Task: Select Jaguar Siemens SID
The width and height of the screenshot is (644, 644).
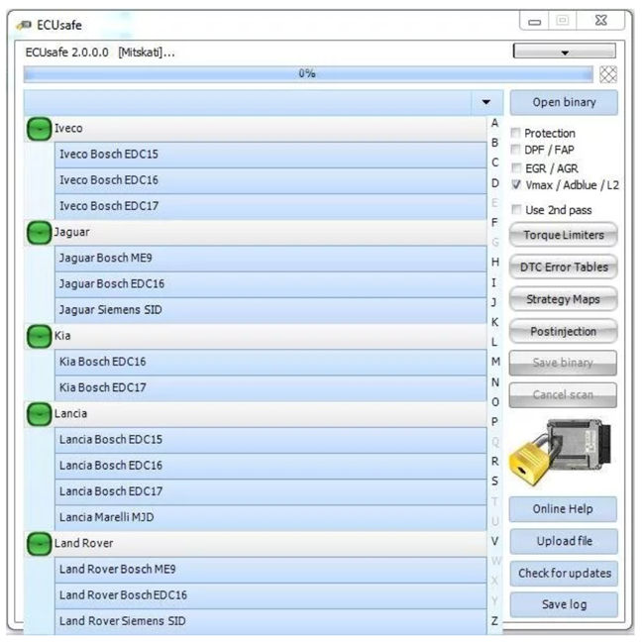Action: pyautogui.click(x=270, y=310)
